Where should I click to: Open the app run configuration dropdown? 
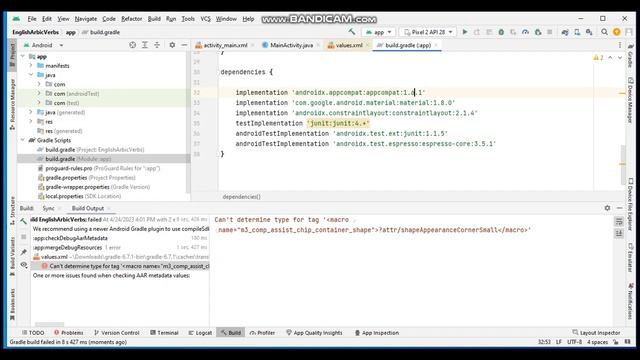[x=378, y=32]
